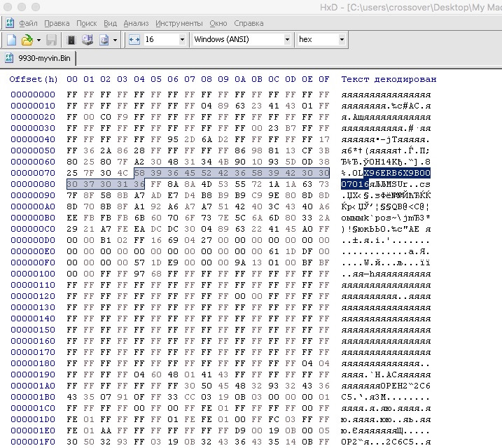Screen dimensions: 502x448
Task: Click the Open RAM chip icon
Action: pos(71,40)
